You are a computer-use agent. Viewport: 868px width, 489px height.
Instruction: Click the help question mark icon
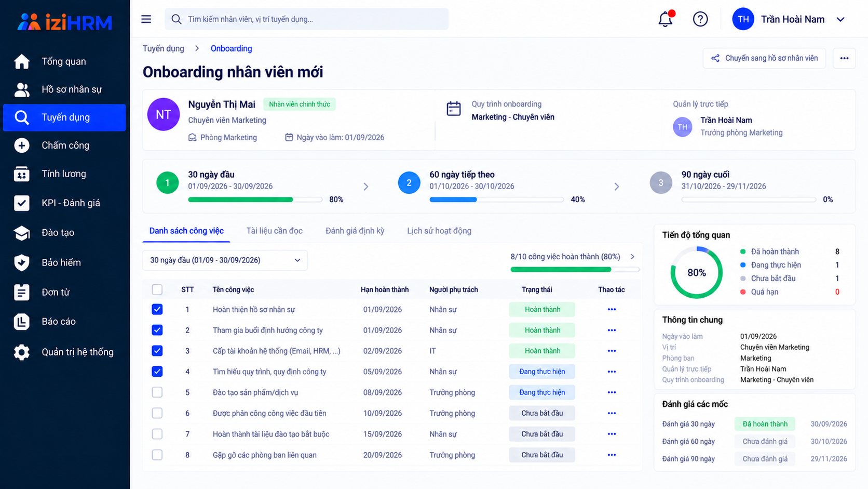tap(700, 19)
